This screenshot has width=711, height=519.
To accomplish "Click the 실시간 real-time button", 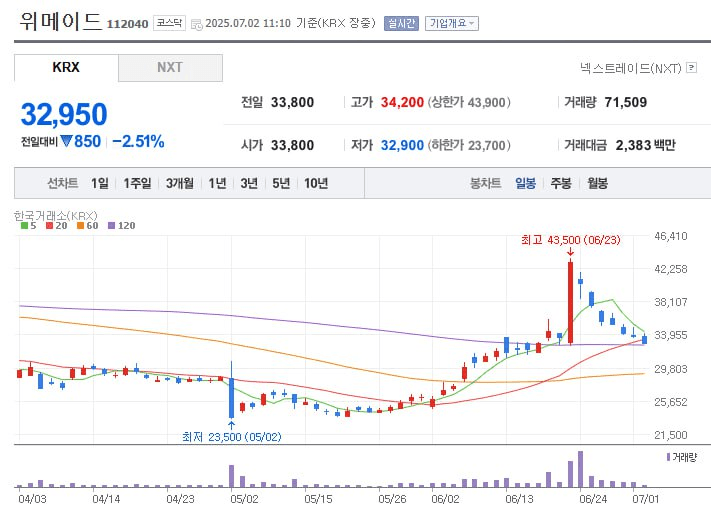I will pyautogui.click(x=401, y=24).
